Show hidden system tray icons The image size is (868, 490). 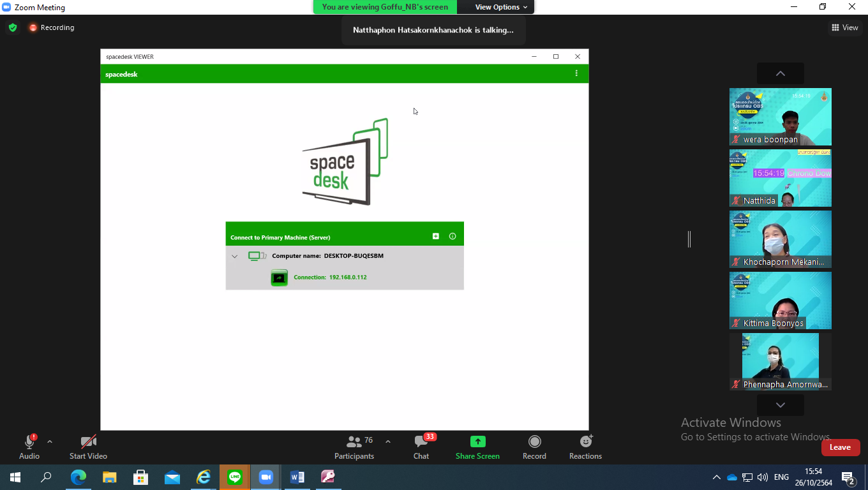[716, 477]
